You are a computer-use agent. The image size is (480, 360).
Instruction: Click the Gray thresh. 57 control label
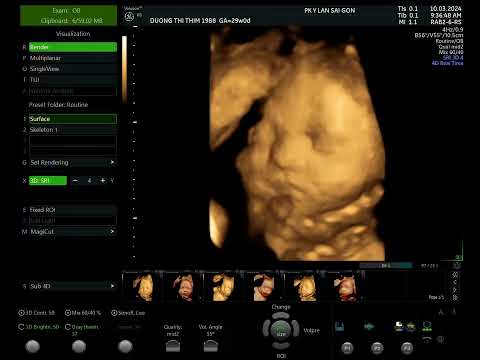coord(82,330)
